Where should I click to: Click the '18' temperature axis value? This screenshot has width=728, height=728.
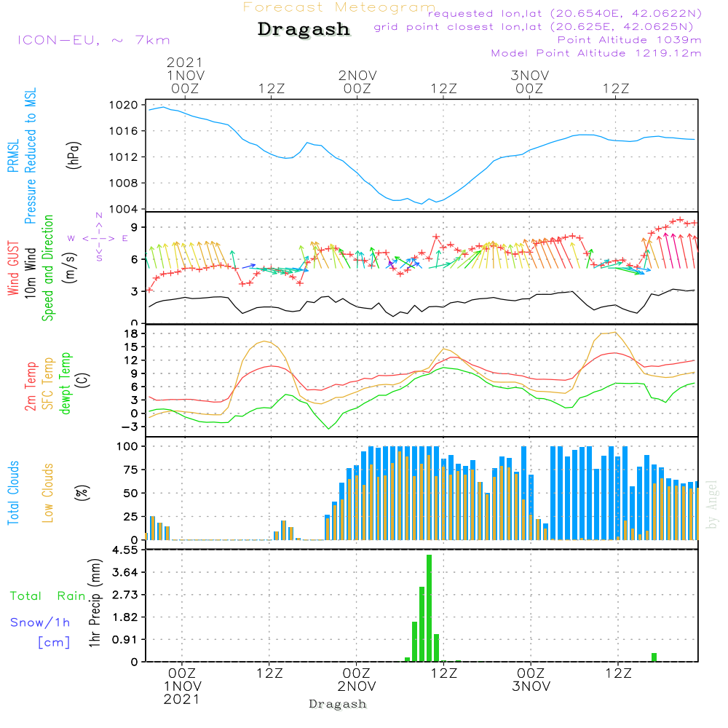point(131,333)
